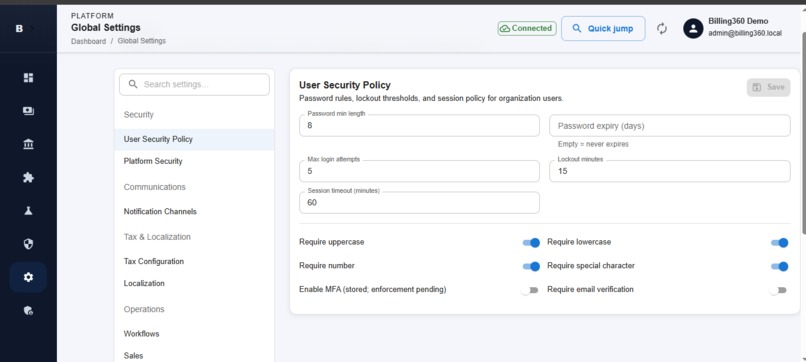Open Tax Configuration settings

click(194, 261)
